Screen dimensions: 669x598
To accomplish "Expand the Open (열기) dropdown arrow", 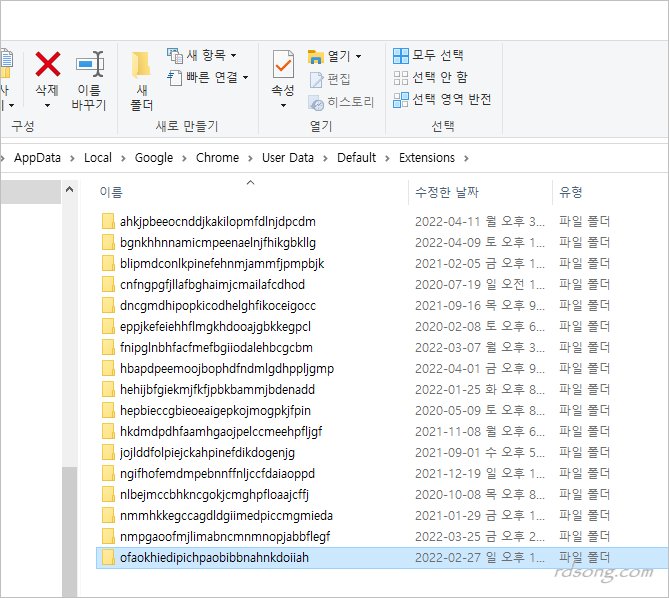I will click(359, 56).
